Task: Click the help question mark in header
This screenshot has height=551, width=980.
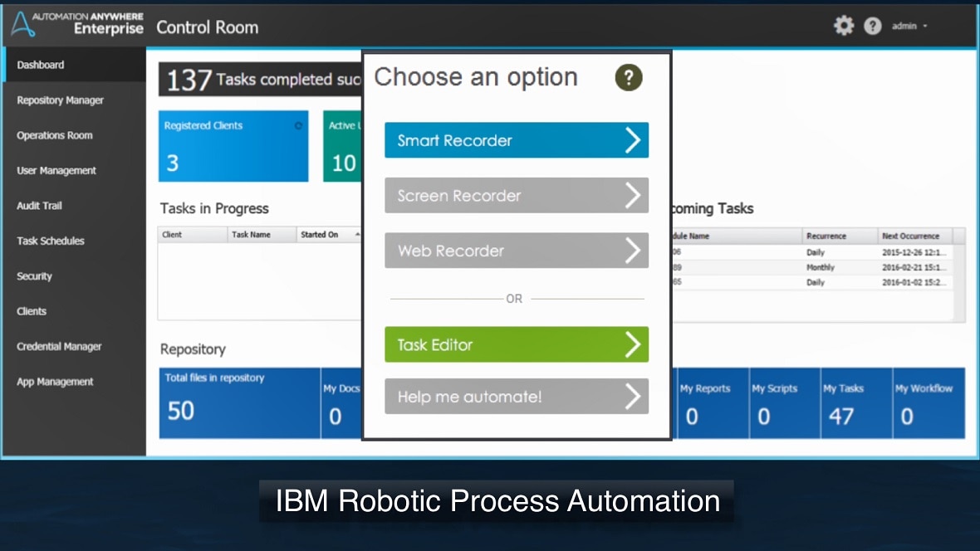Action: coord(873,26)
